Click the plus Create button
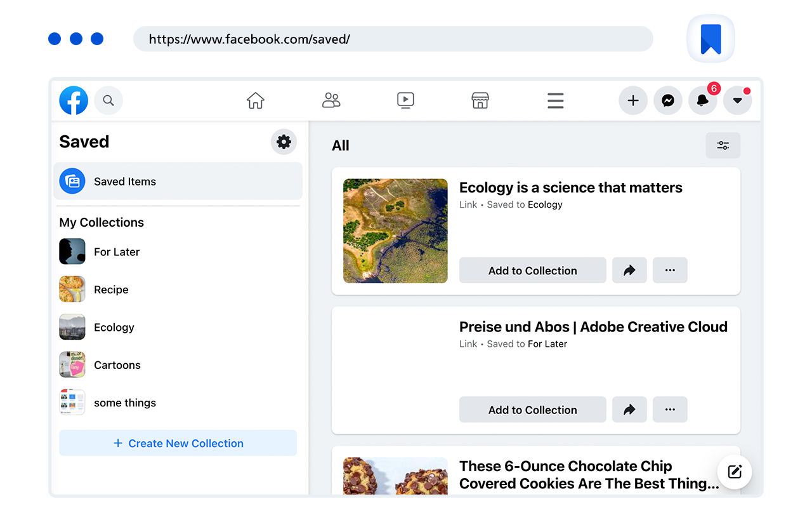 pos(632,100)
